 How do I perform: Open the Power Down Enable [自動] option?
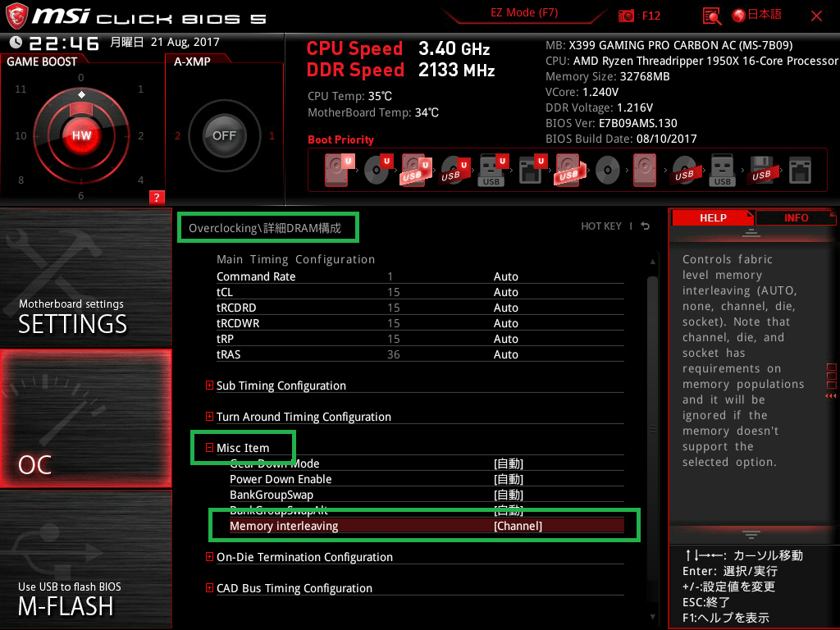click(x=427, y=479)
